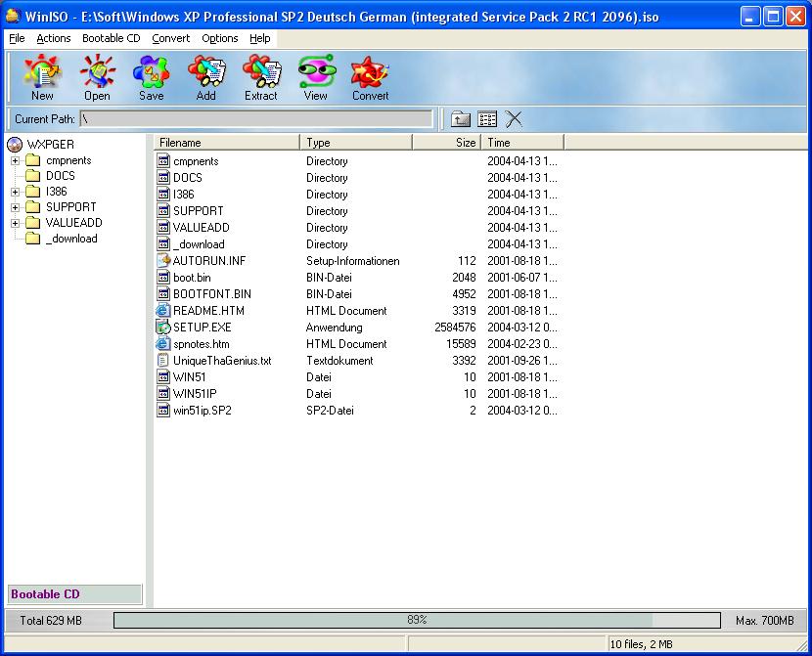Sort by Time column header
The image size is (812, 656).
[x=522, y=143]
